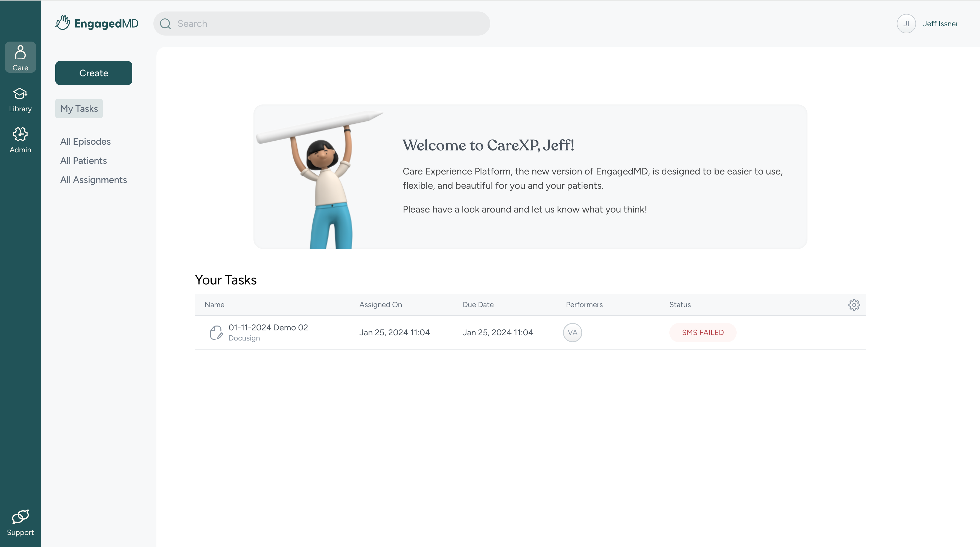Go to All Patients
980x547 pixels.
click(x=83, y=161)
